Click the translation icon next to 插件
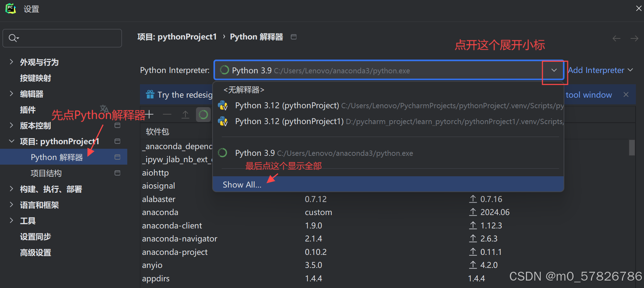The width and height of the screenshot is (644, 288). (104, 109)
